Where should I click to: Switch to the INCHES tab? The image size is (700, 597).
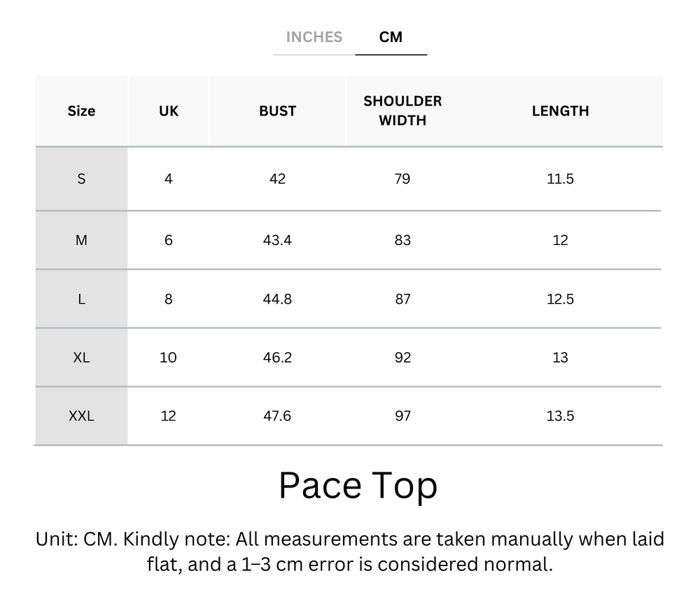[314, 37]
